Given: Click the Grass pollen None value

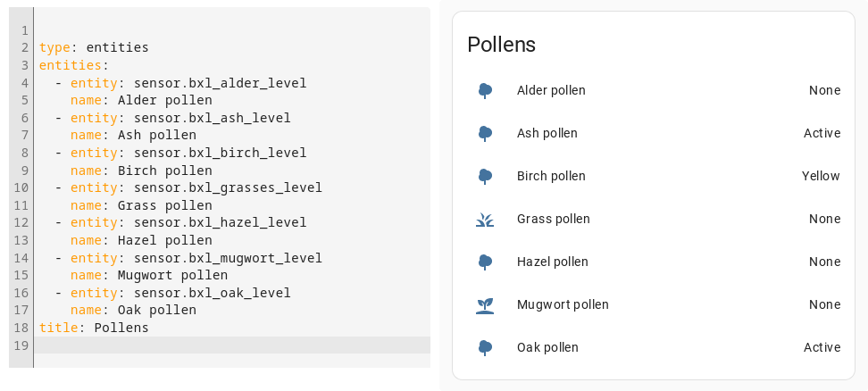Looking at the screenshot, I should tap(825, 220).
